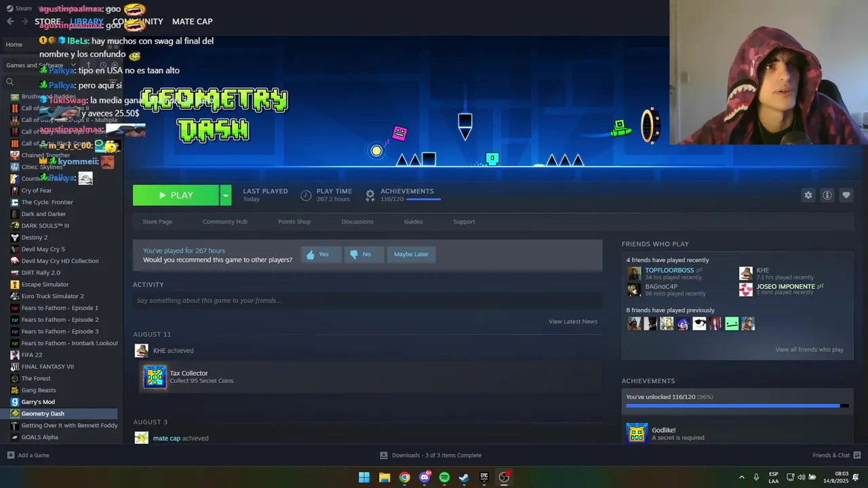The width and height of the screenshot is (868, 488).
Task: Click the activity comment input field
Action: pyautogui.click(x=368, y=300)
